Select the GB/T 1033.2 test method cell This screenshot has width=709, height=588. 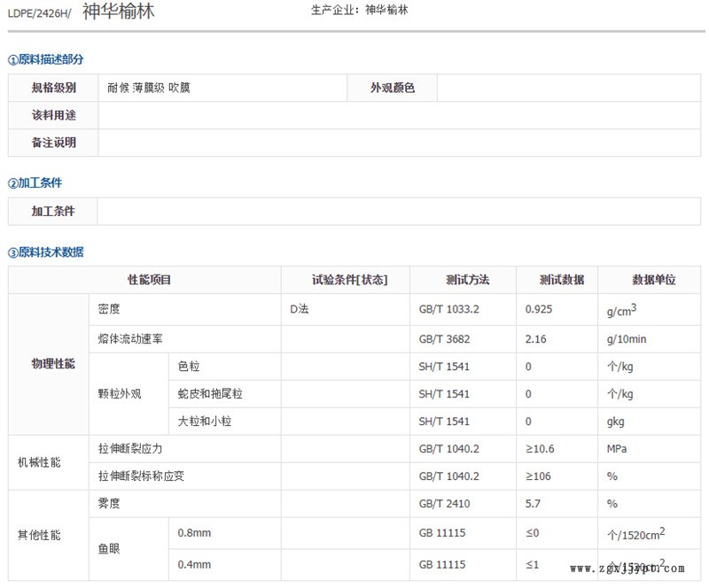[x=448, y=309]
